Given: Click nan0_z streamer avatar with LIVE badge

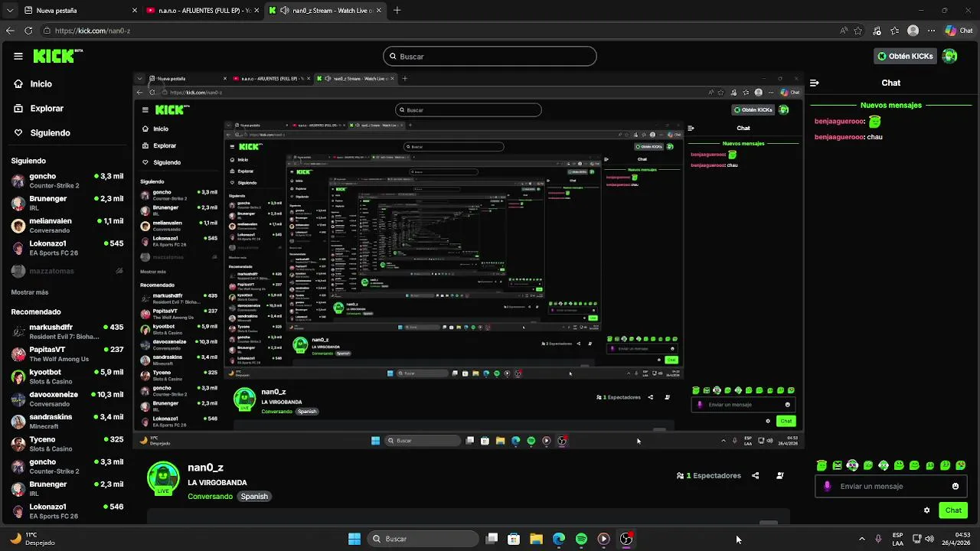Looking at the screenshot, I should (163, 478).
